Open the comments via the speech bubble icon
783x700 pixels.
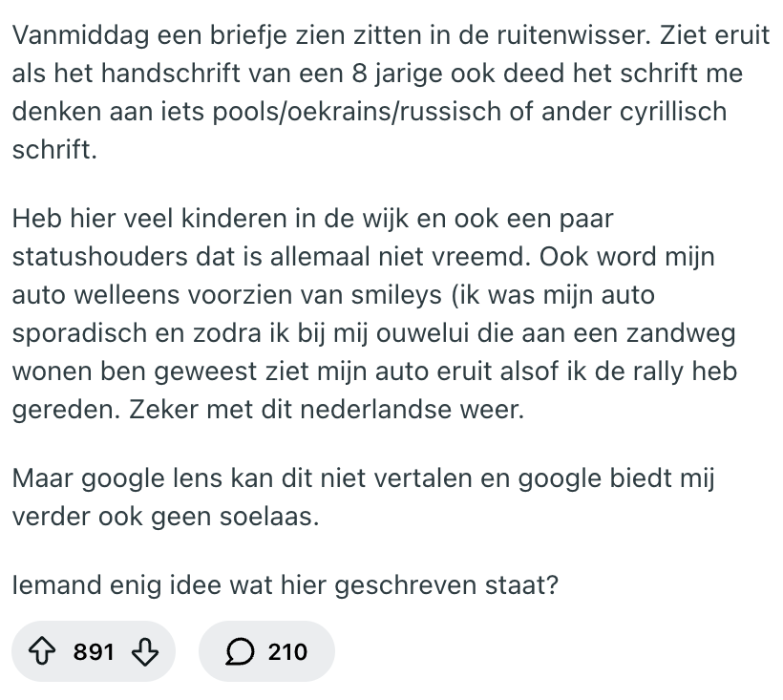coord(240,651)
